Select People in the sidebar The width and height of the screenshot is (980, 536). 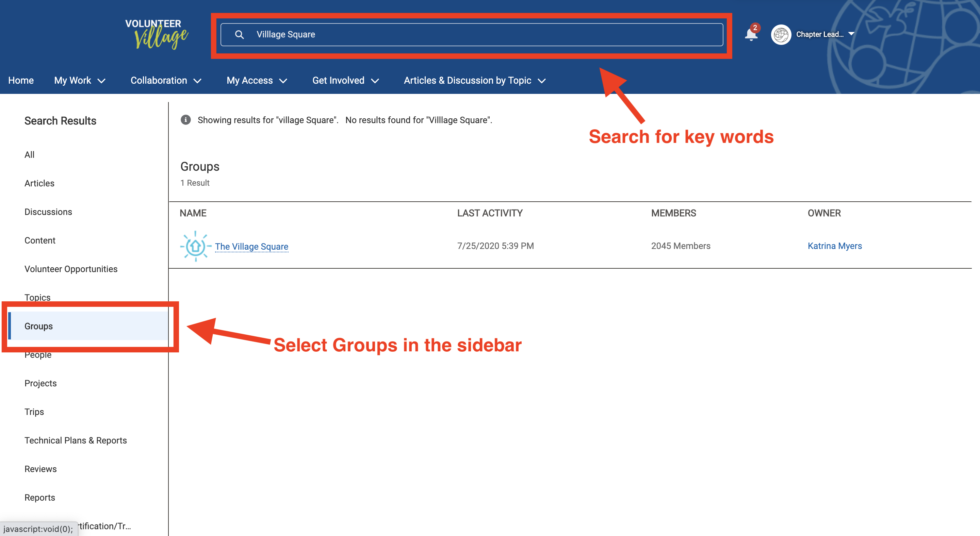38,354
